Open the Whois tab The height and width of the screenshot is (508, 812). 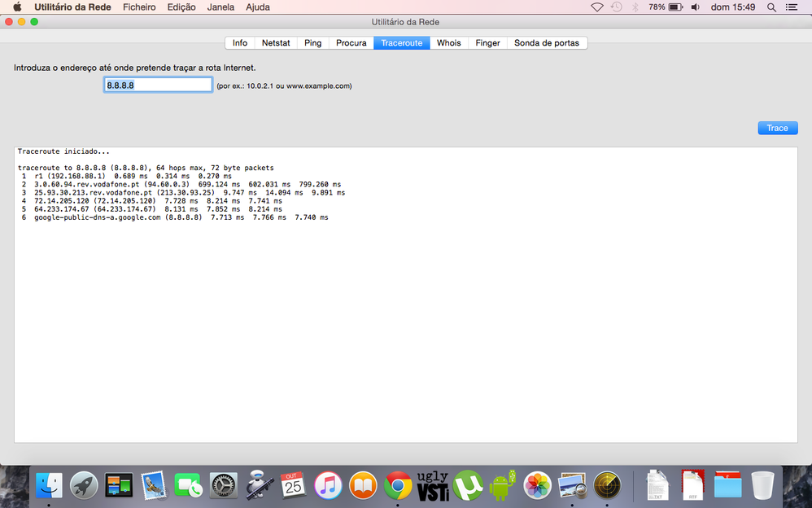(448, 43)
